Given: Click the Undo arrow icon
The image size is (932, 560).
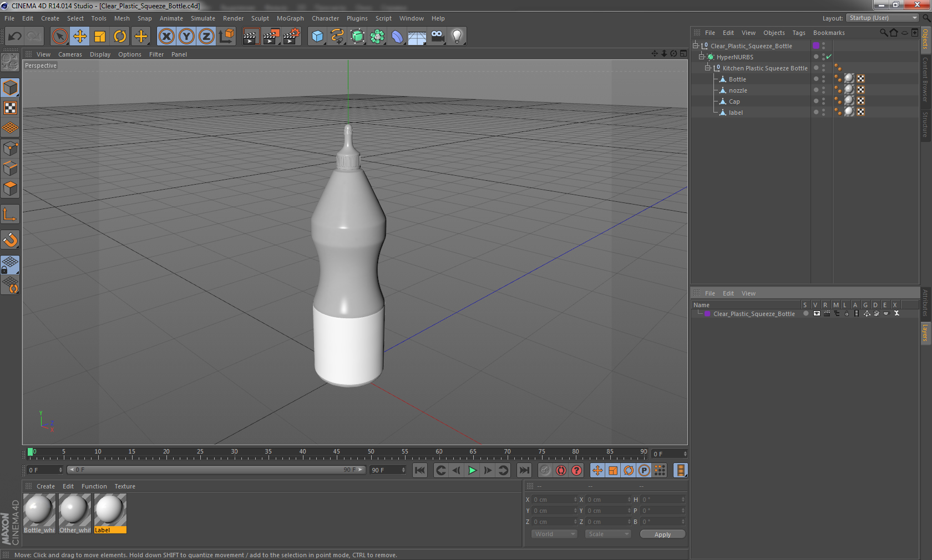Looking at the screenshot, I should tap(15, 37).
